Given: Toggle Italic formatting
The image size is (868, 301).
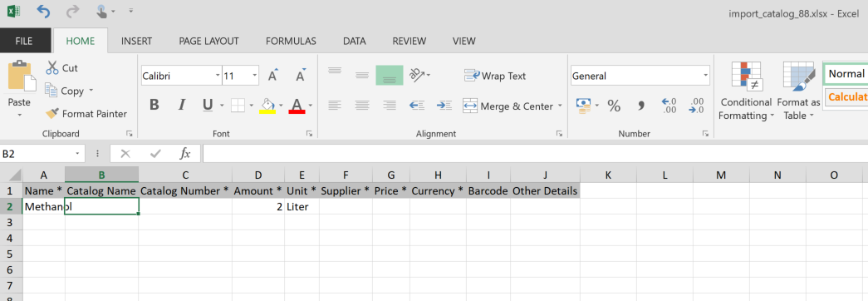Looking at the screenshot, I should point(181,105).
